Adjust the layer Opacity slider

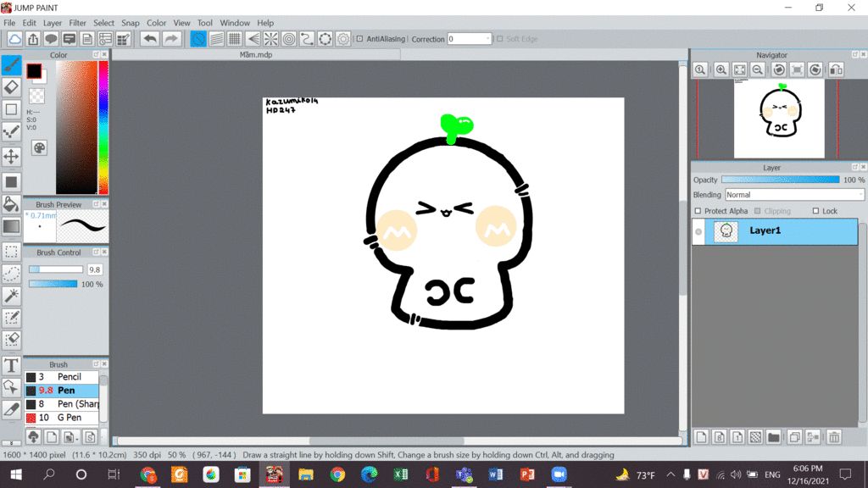tap(780, 180)
